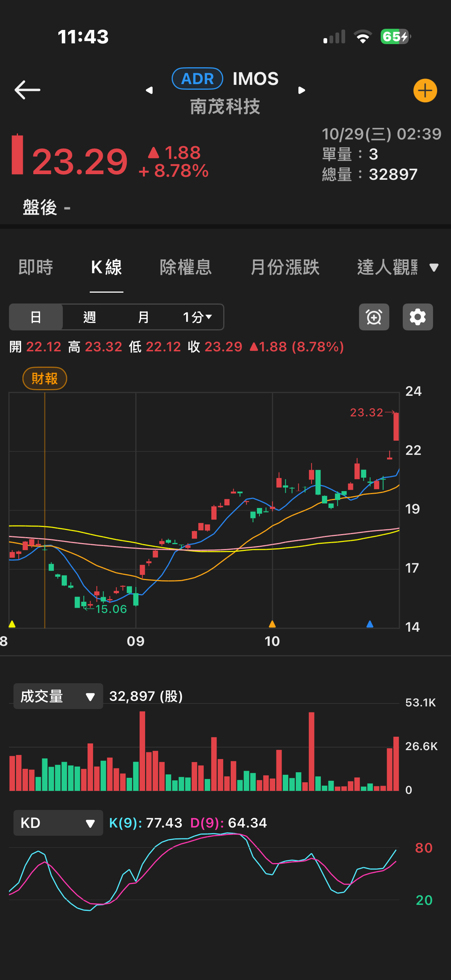Tap the 財報 earnings badge
Screen dimensions: 451x980
[x=45, y=379]
